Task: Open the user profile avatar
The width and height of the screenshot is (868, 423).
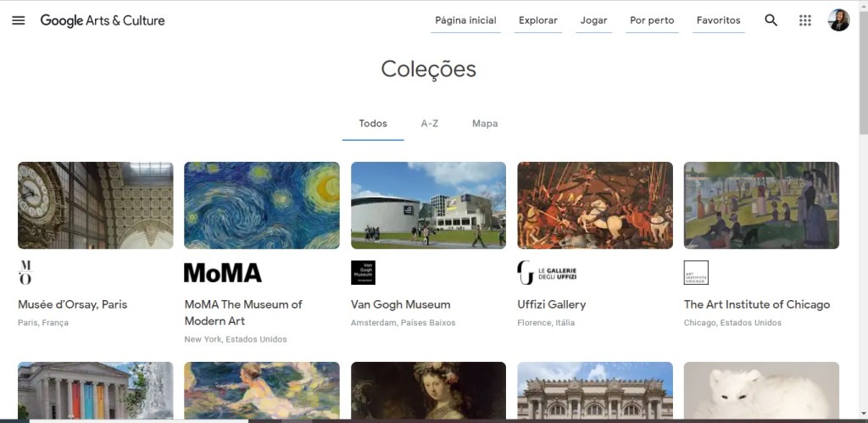Action: click(838, 20)
